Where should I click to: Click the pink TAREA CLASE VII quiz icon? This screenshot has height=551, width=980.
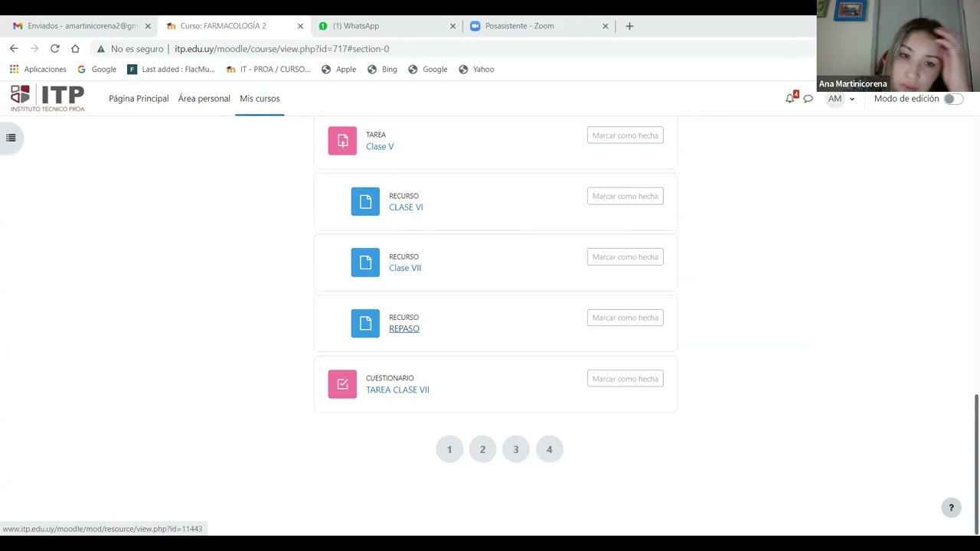tap(342, 384)
